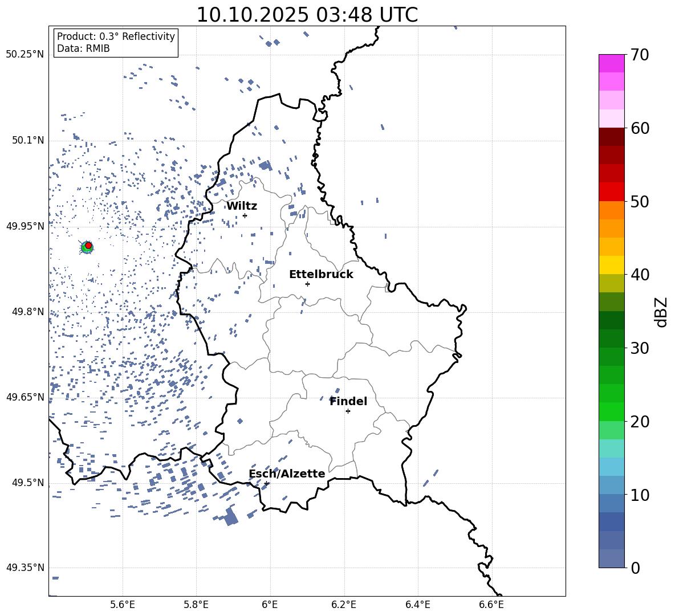The height and width of the screenshot is (616, 675).
Task: Click the dark maroon swatch just below 60 dBZ
Action: tap(612, 137)
